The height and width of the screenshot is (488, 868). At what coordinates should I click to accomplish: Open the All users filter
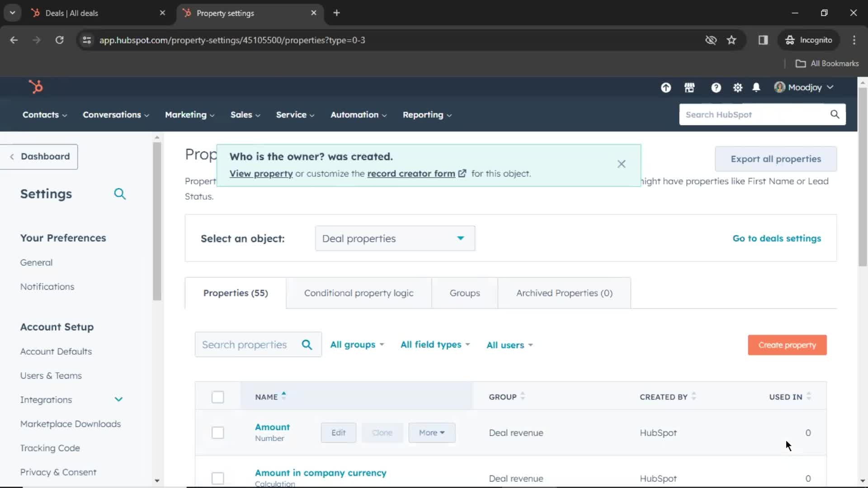(x=509, y=345)
